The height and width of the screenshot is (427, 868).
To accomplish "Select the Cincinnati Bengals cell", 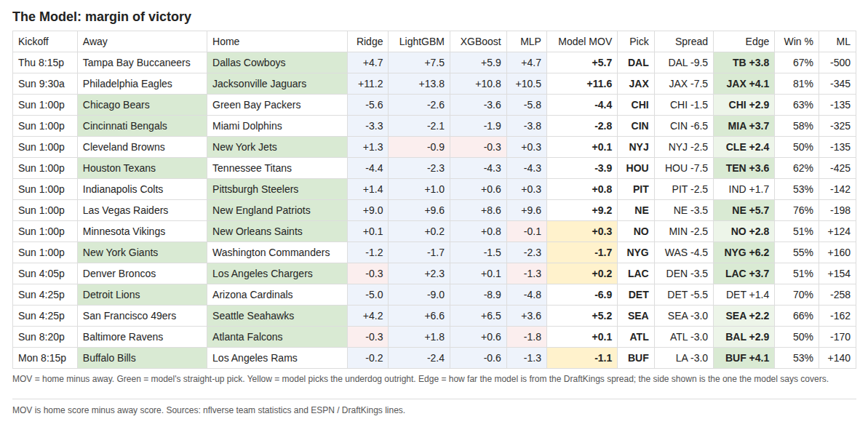I will 143,126.
